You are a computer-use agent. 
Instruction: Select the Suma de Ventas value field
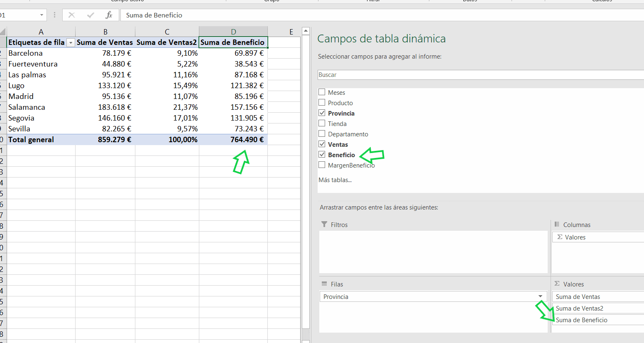[x=598, y=297]
